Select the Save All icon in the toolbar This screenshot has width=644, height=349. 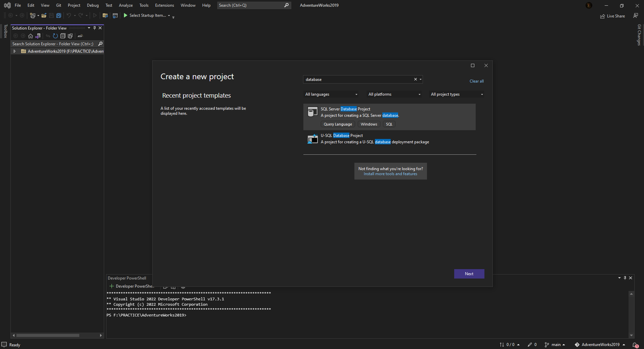(58, 15)
